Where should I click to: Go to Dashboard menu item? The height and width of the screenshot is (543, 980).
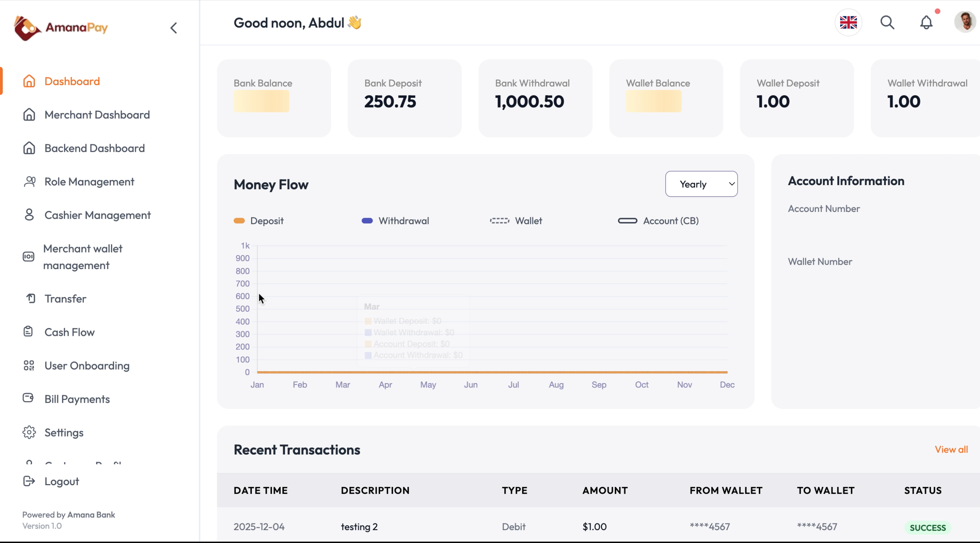(72, 81)
